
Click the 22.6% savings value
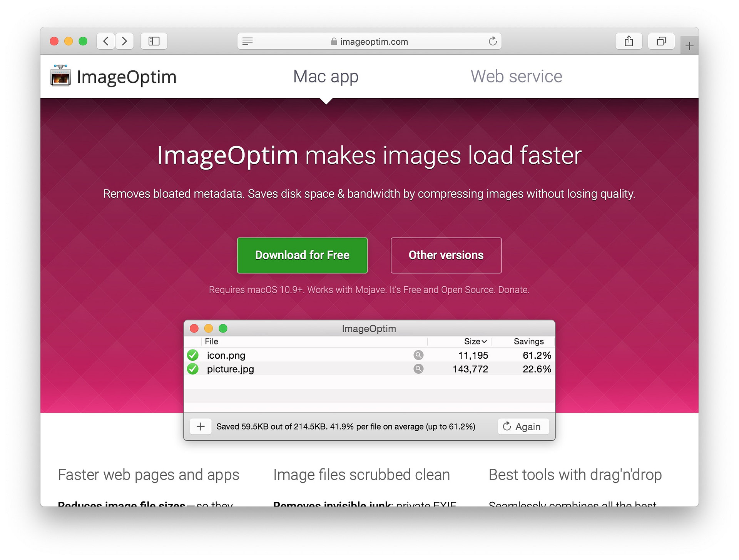pyautogui.click(x=537, y=369)
